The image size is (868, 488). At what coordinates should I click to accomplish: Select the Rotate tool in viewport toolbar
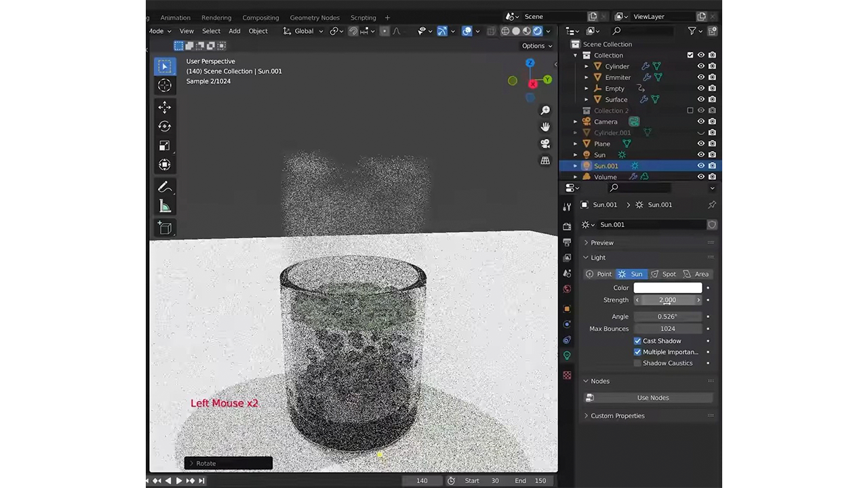coord(165,126)
